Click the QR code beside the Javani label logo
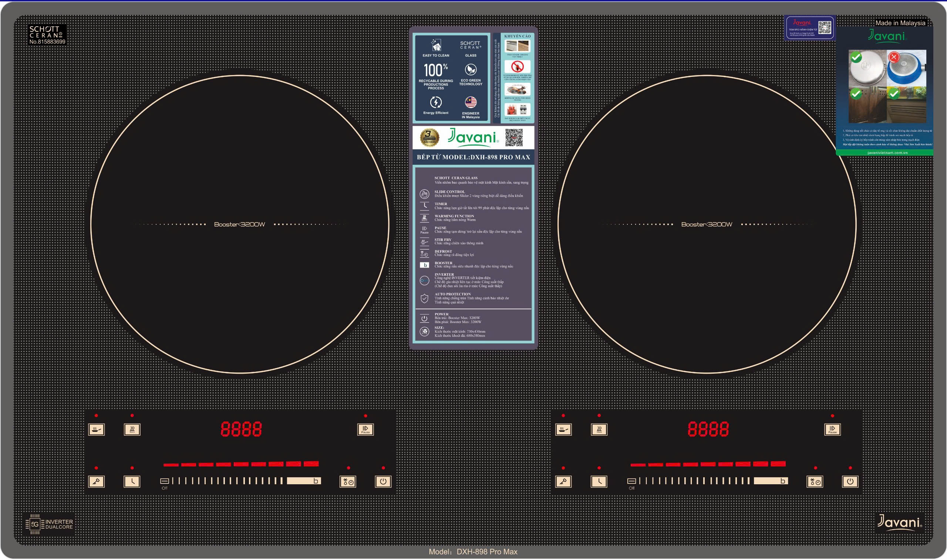This screenshot has width=947, height=560. 514,138
